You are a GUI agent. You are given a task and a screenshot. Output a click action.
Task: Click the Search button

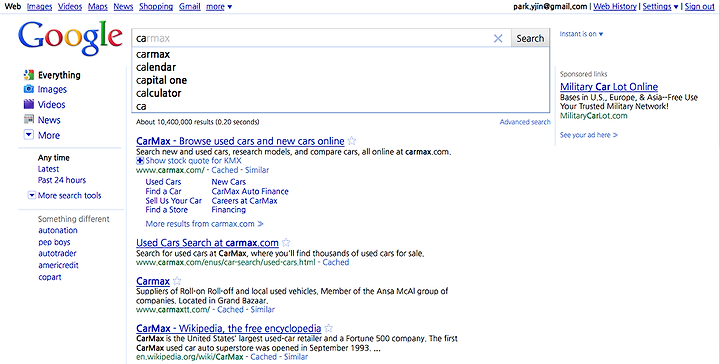pos(530,39)
